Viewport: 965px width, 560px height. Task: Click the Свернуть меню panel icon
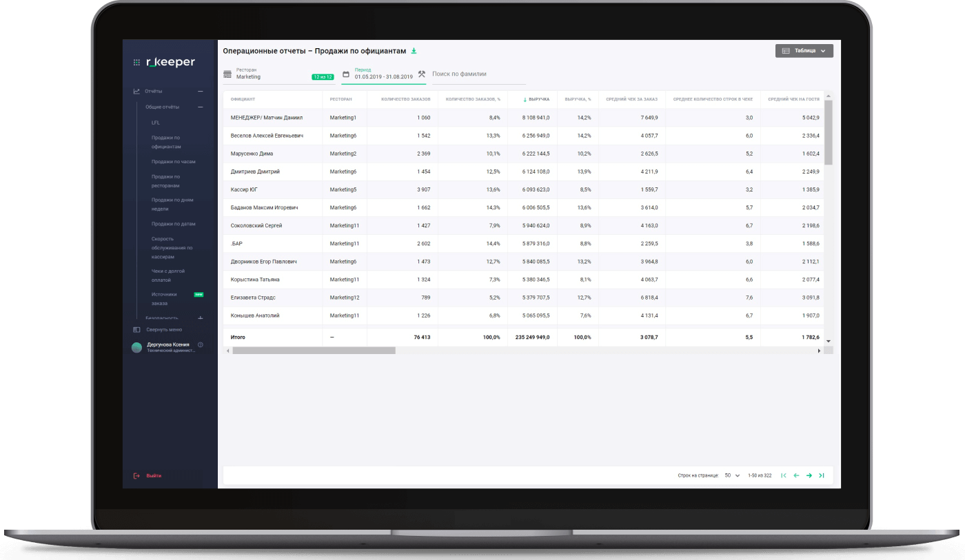coord(136,330)
